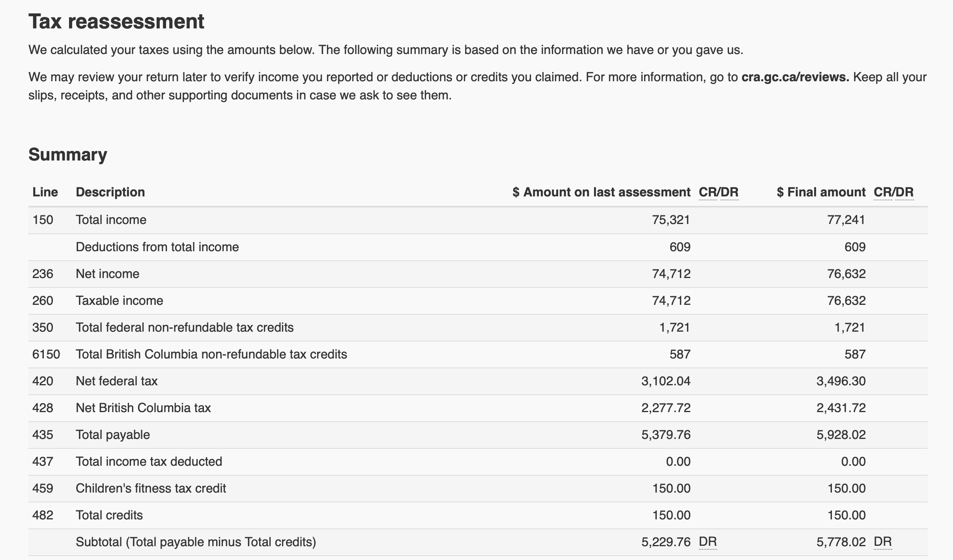Click Net British Columbia tax last amount 2,277.72
The width and height of the screenshot is (953, 560).
pos(666,408)
